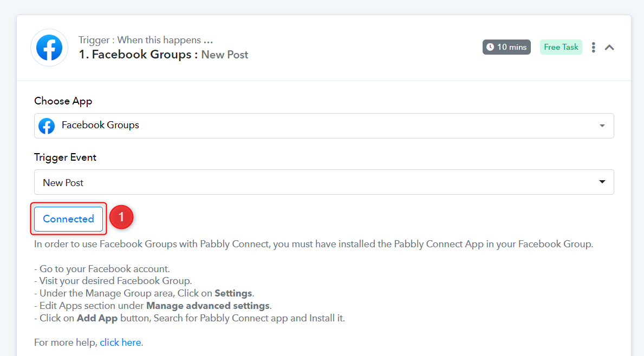Click the Manage advanced settings bold text
This screenshot has height=356, width=644.
click(x=208, y=306)
